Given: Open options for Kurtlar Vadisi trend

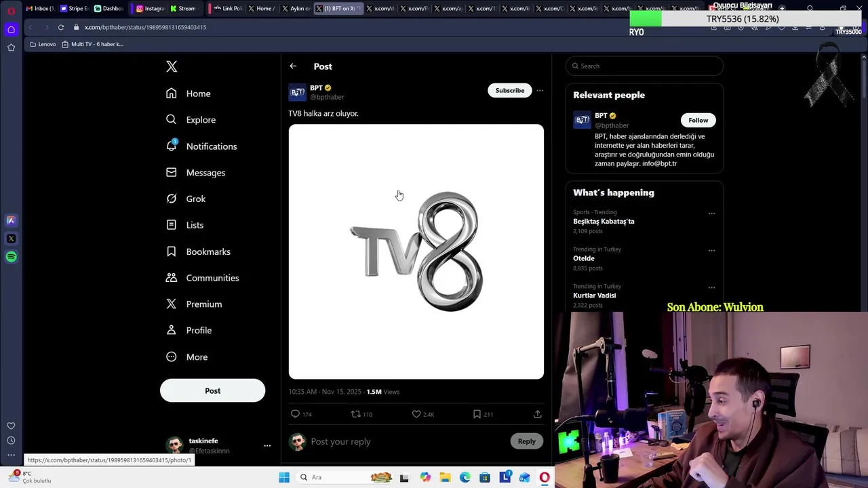Looking at the screenshot, I should tap(711, 288).
